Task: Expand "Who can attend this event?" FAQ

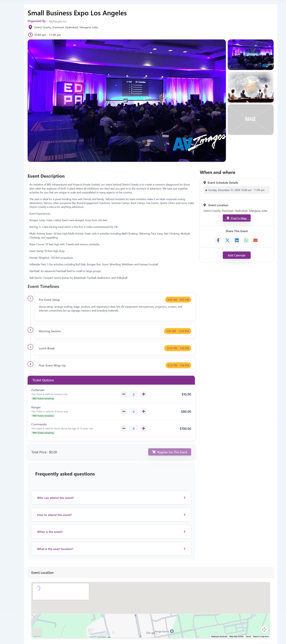Action: 111,498
